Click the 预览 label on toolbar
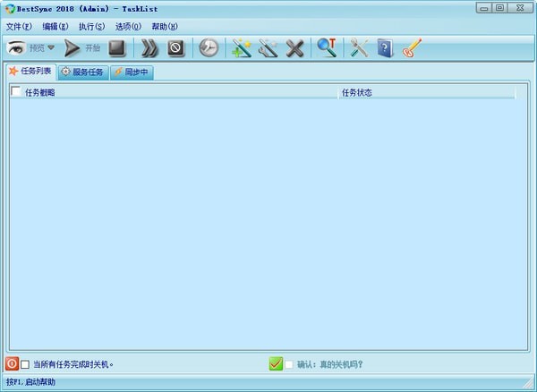 pyautogui.click(x=37, y=48)
